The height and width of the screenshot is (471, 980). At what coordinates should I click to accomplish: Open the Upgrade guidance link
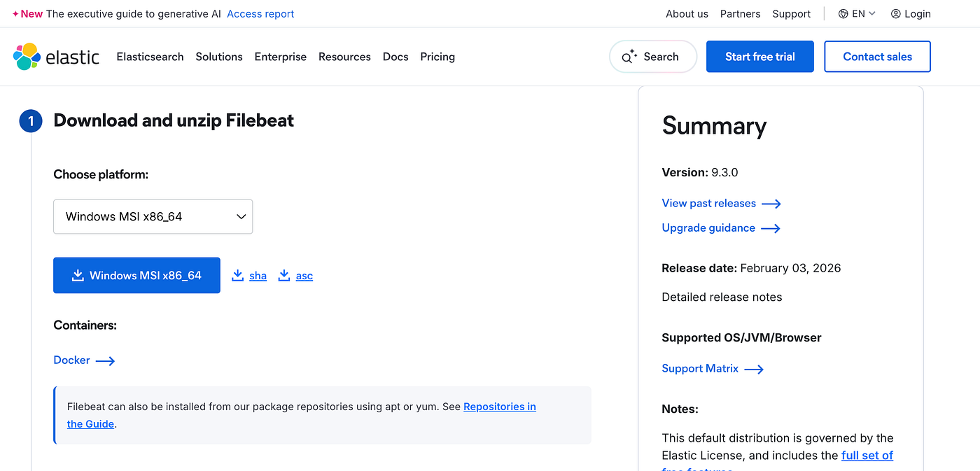[708, 228]
